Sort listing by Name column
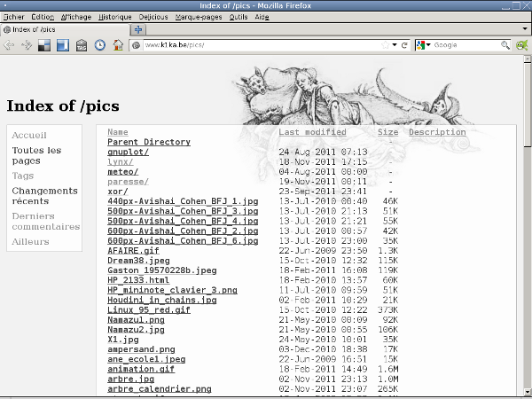Screen dimensions: 532x399 (118, 132)
